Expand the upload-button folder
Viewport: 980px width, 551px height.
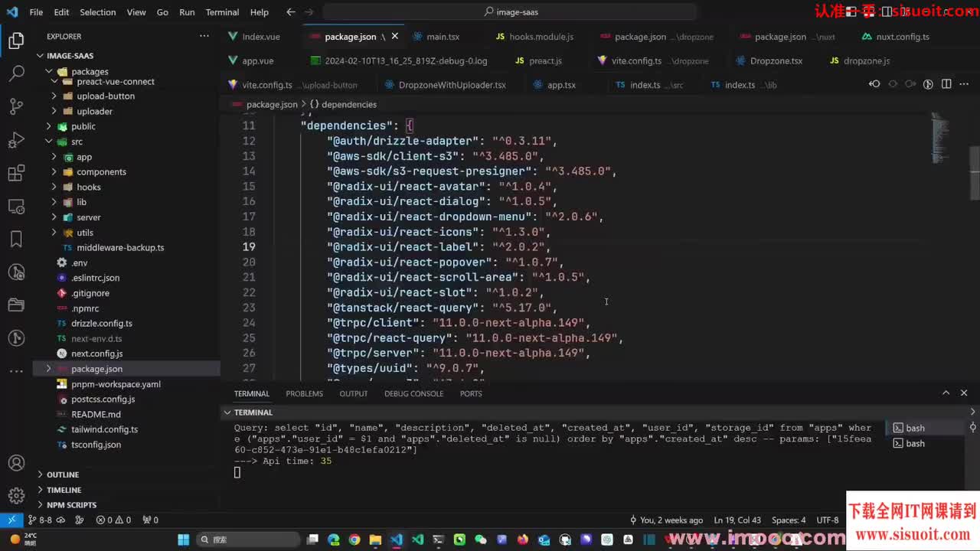[126, 96]
